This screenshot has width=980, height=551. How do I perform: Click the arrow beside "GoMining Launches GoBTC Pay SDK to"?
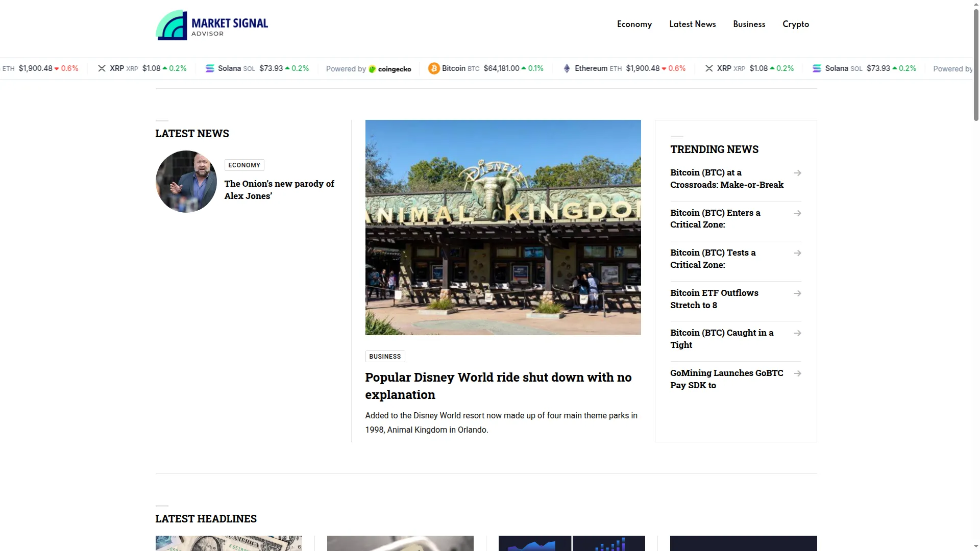coord(797,373)
